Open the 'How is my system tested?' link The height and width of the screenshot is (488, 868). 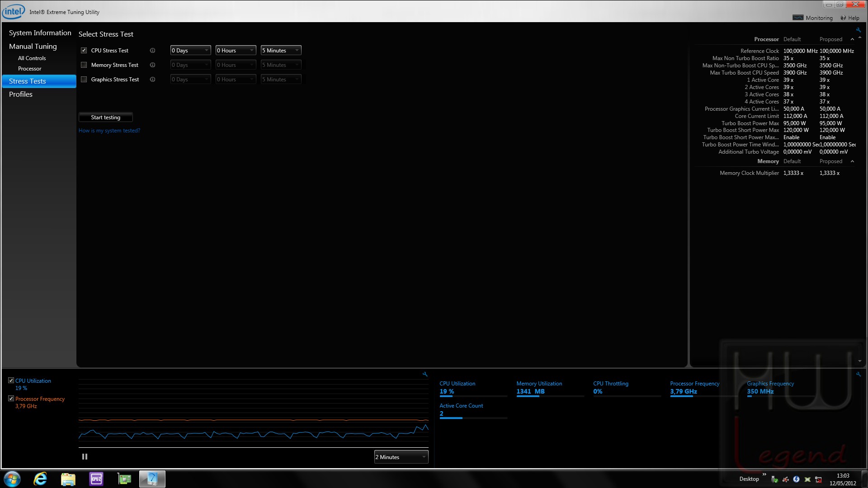[x=109, y=131]
